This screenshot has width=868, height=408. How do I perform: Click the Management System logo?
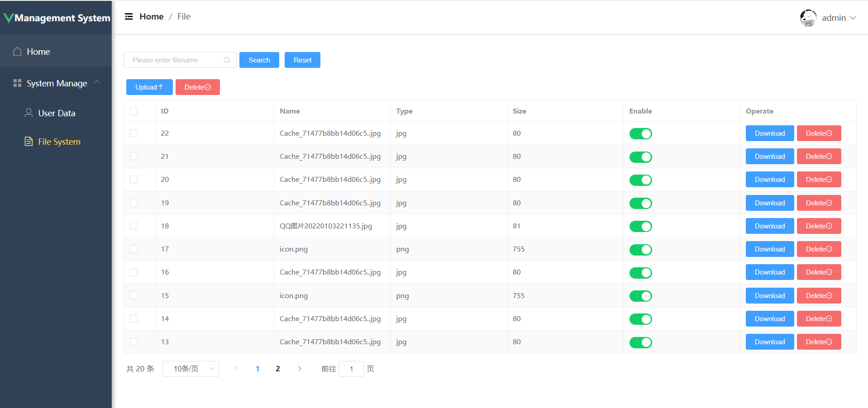[57, 18]
